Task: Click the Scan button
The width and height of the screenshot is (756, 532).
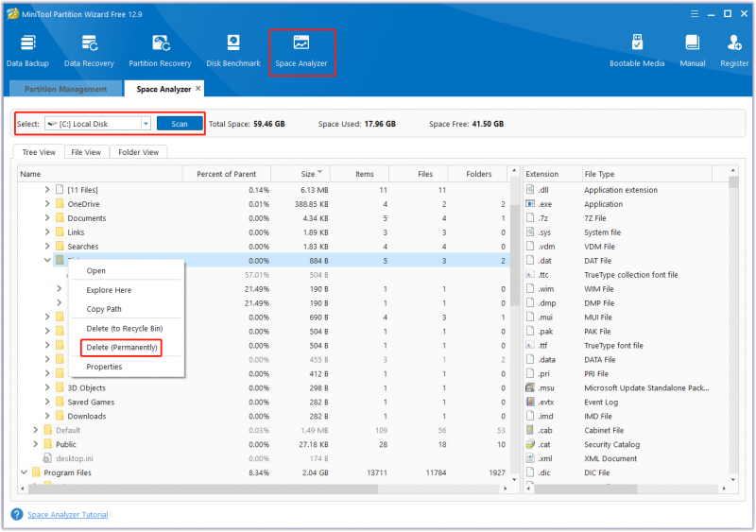Action: coord(180,124)
